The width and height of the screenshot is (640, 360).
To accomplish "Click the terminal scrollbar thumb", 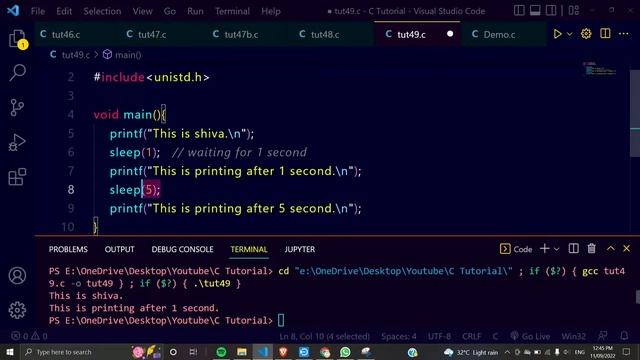I will pos(638,297).
